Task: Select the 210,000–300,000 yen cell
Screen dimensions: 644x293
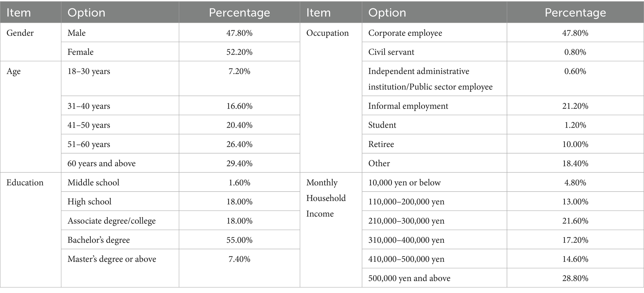Action: click(x=406, y=221)
